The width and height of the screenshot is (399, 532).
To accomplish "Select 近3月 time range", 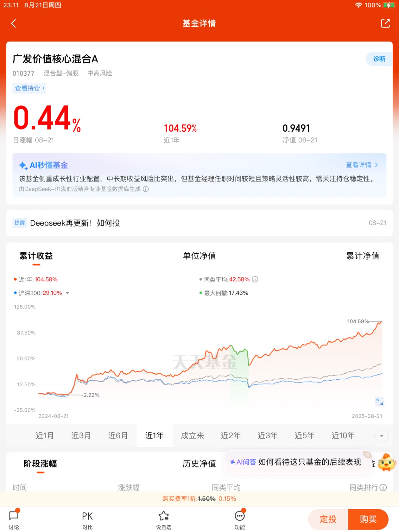I will point(81,436).
